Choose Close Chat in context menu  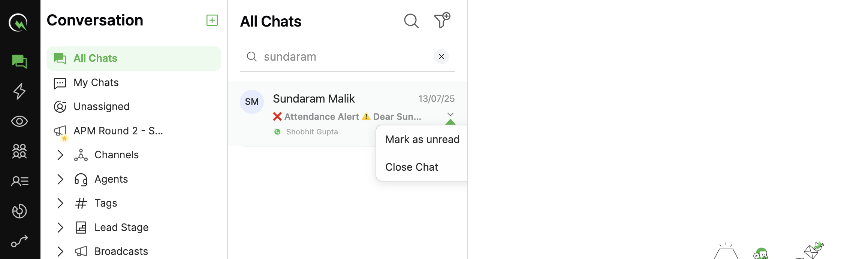(412, 167)
